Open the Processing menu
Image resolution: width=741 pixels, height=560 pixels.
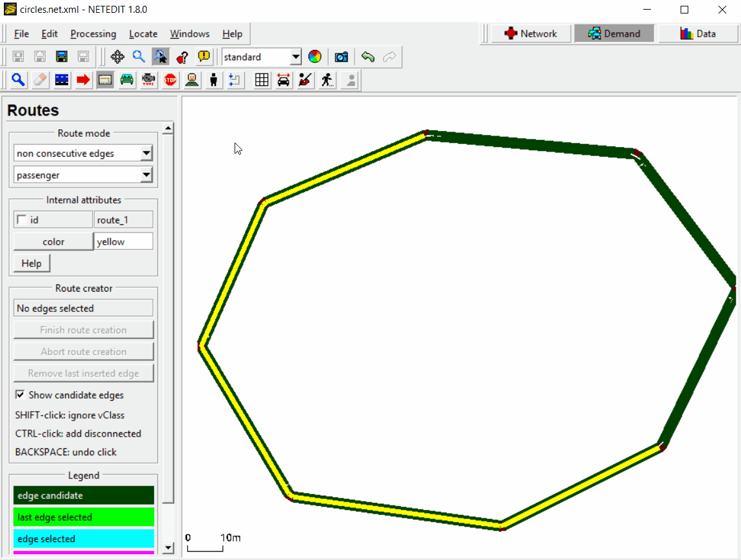point(93,34)
